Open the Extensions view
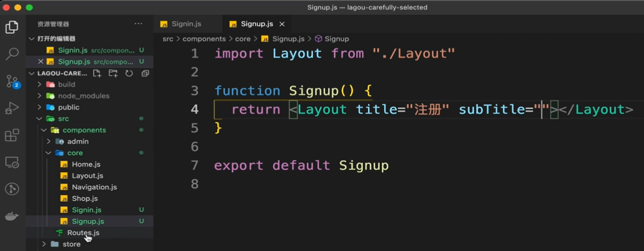 12,135
